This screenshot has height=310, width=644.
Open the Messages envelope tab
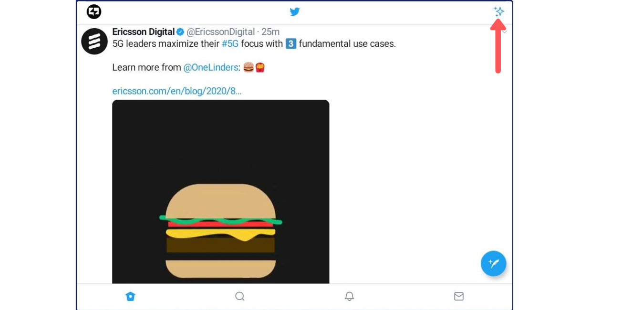pos(459,297)
